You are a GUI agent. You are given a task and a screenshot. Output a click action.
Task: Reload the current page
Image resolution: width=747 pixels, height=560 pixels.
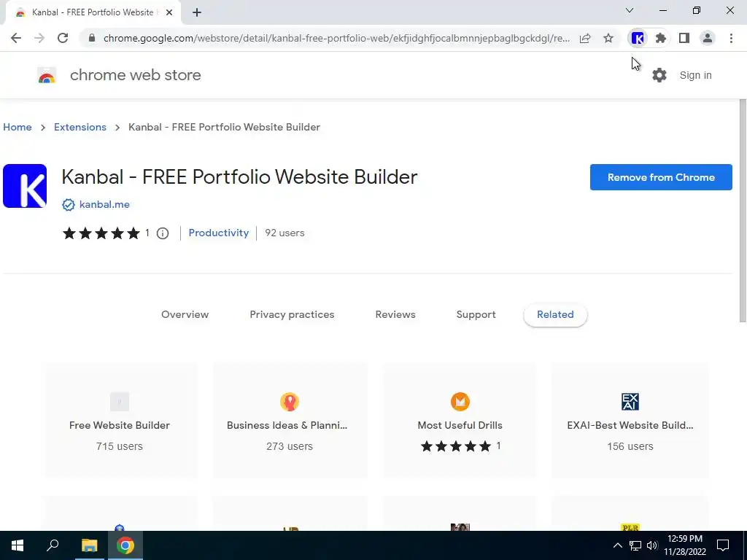(63, 38)
